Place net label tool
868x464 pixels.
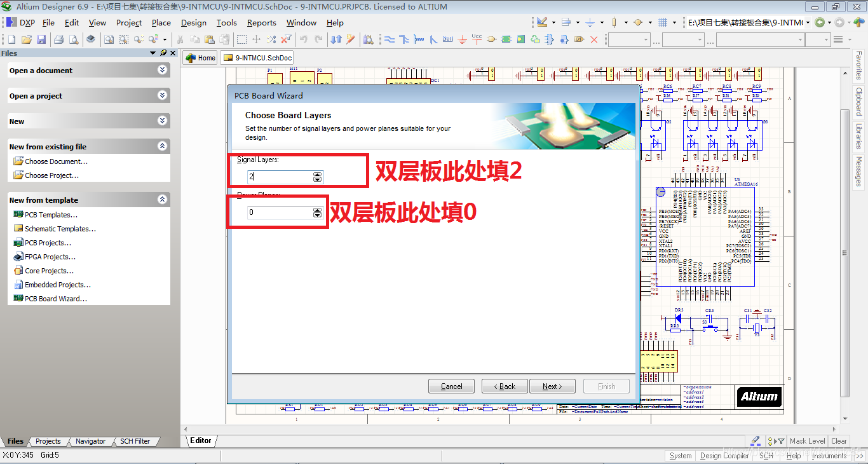coord(448,39)
